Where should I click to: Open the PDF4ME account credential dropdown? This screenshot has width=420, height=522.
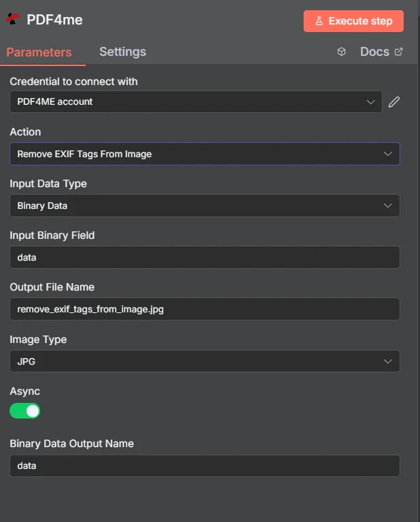coord(196,101)
